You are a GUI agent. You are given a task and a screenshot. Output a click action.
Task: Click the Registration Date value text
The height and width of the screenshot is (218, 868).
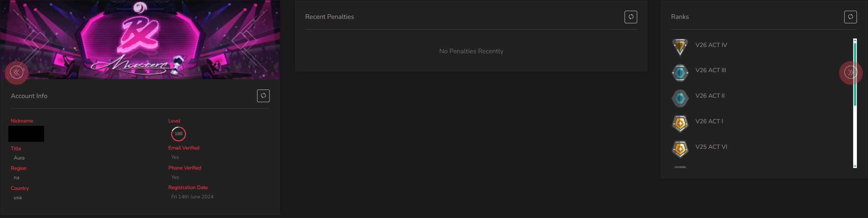tap(192, 197)
